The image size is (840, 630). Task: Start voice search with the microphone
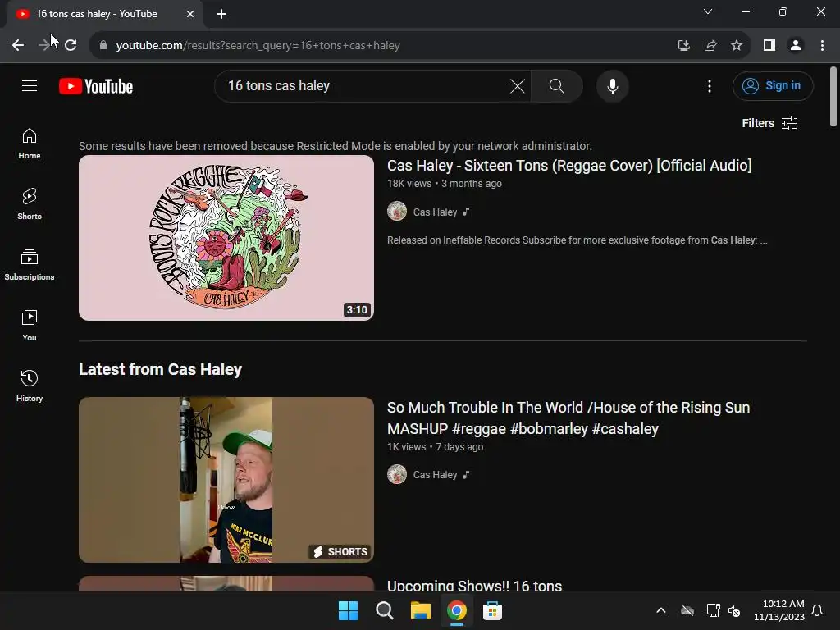tap(612, 85)
